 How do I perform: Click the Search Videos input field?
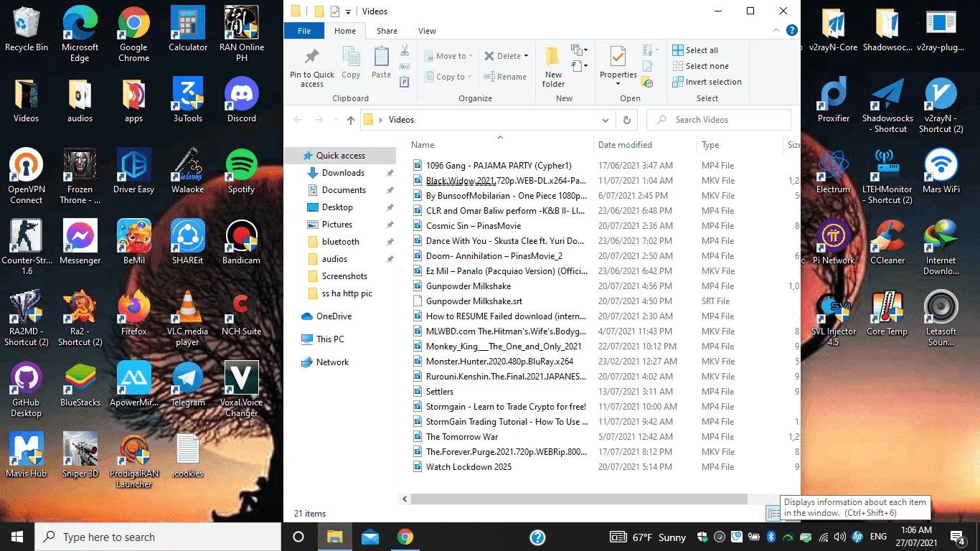pos(719,120)
